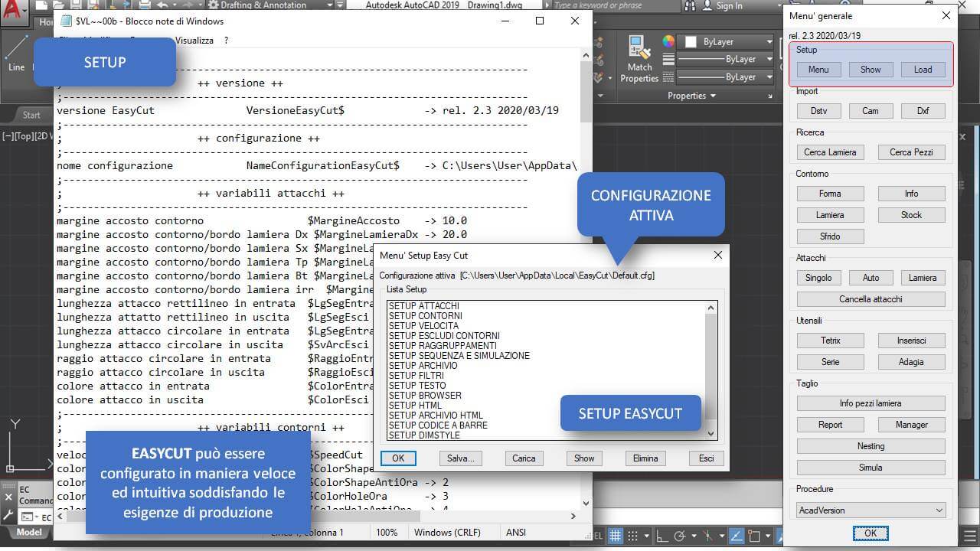Image resolution: width=980 pixels, height=551 pixels.
Task: Click the Simula button
Action: [871, 468]
